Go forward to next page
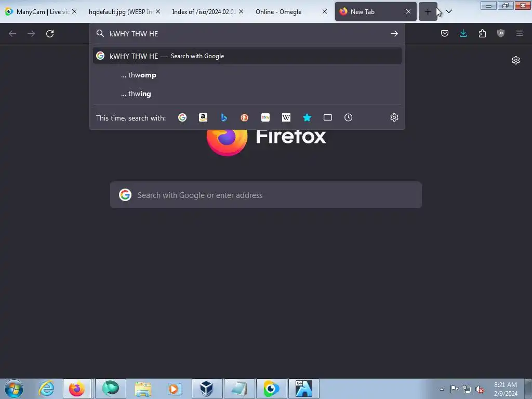The width and height of the screenshot is (532, 399). tap(31, 34)
